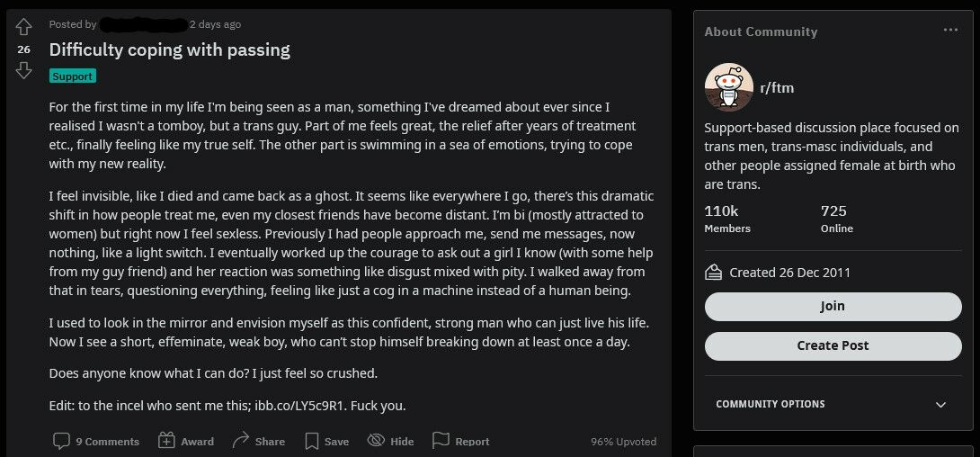Click the 2 days ago timestamp

215,24
